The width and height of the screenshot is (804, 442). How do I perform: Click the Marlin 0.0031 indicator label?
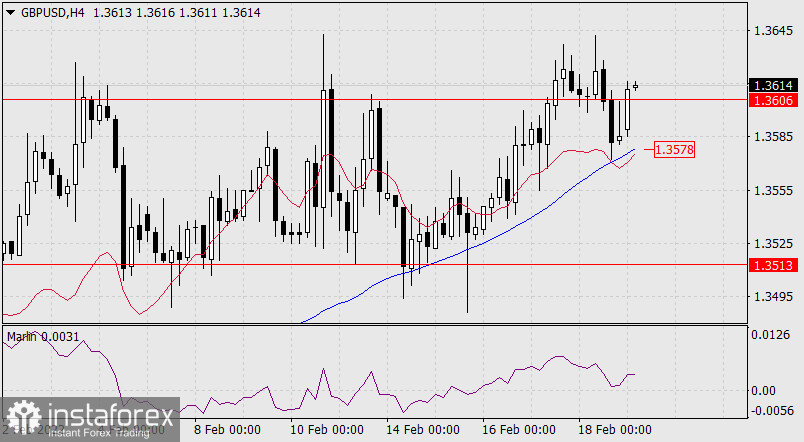[x=43, y=337]
